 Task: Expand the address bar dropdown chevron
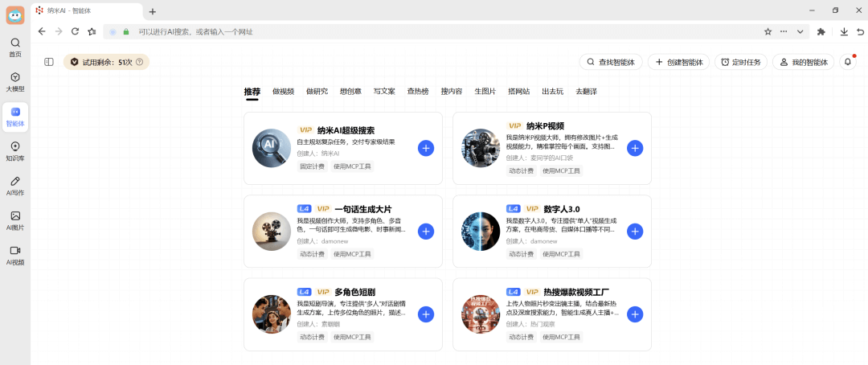click(x=800, y=31)
